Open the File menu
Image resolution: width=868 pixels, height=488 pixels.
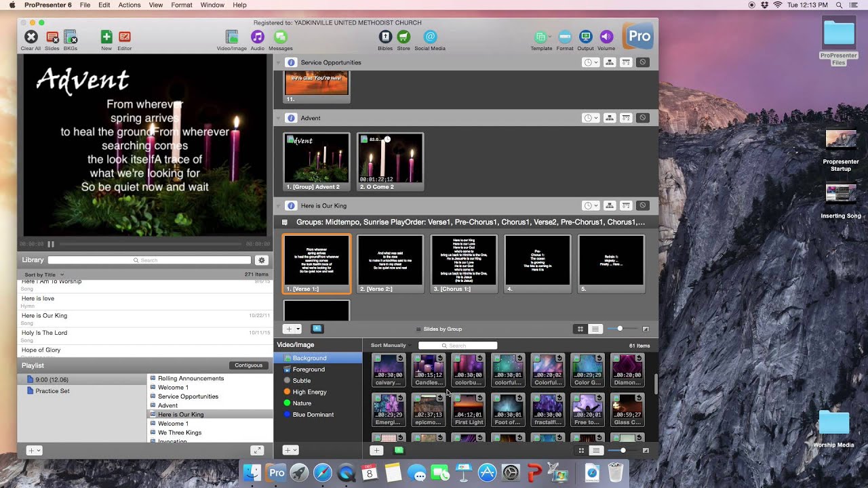click(85, 5)
